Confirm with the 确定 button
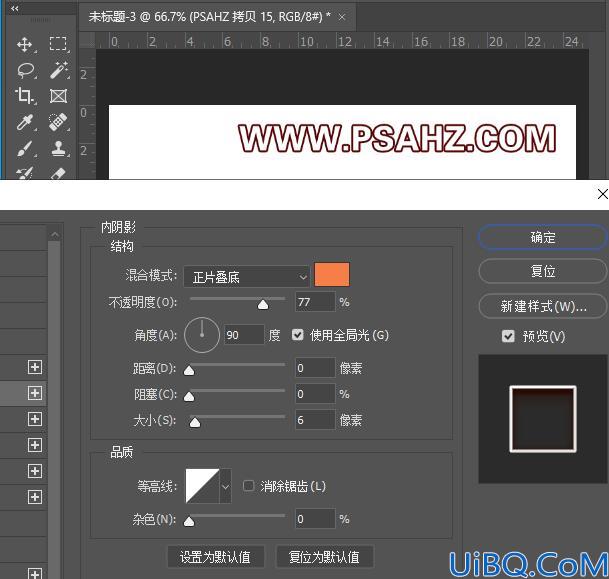This screenshot has height=579, width=609. coord(543,237)
